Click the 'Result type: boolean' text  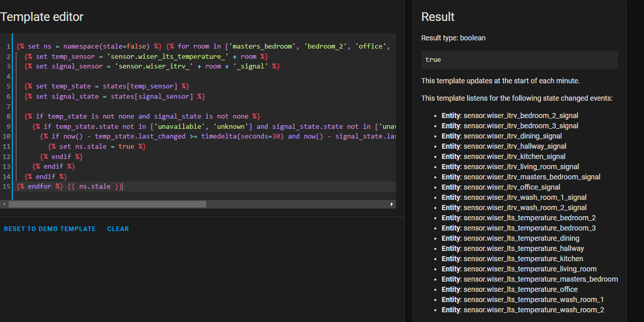pyautogui.click(x=453, y=38)
